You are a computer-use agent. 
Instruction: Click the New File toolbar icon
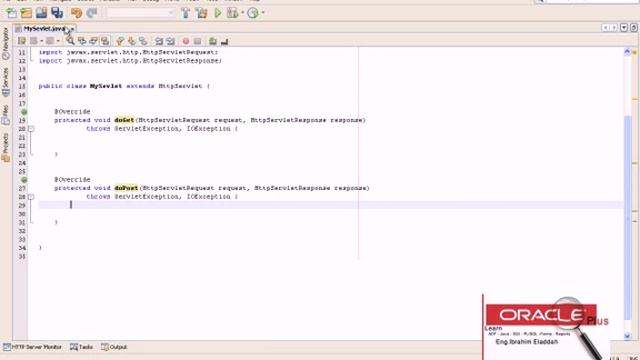(11, 13)
